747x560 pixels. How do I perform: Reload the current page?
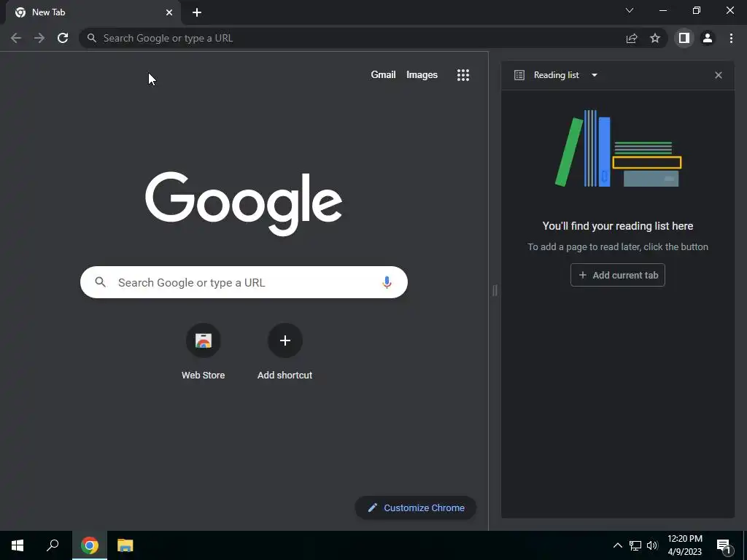pyautogui.click(x=63, y=38)
